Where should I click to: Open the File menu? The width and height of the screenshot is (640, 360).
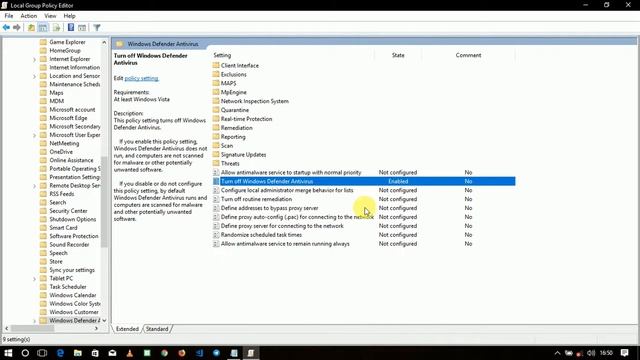[9, 16]
